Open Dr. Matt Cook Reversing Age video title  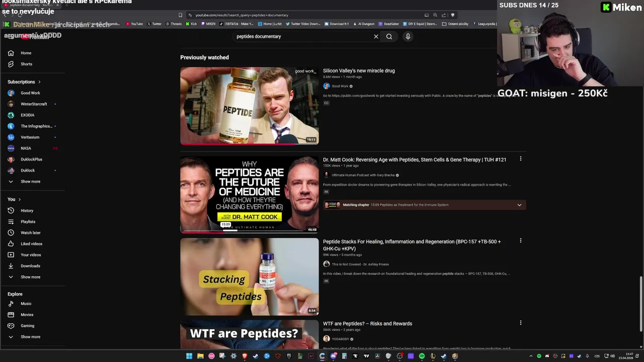tap(415, 159)
